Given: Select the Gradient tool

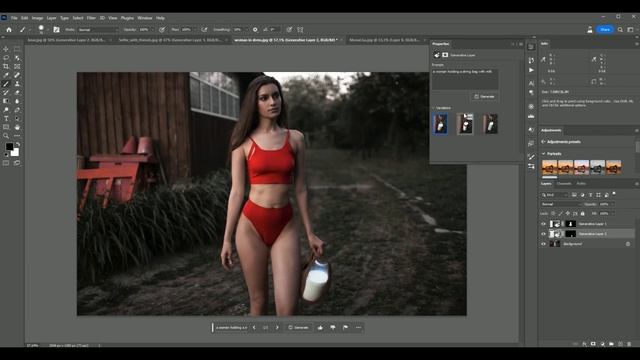Looking at the screenshot, I should (6, 101).
